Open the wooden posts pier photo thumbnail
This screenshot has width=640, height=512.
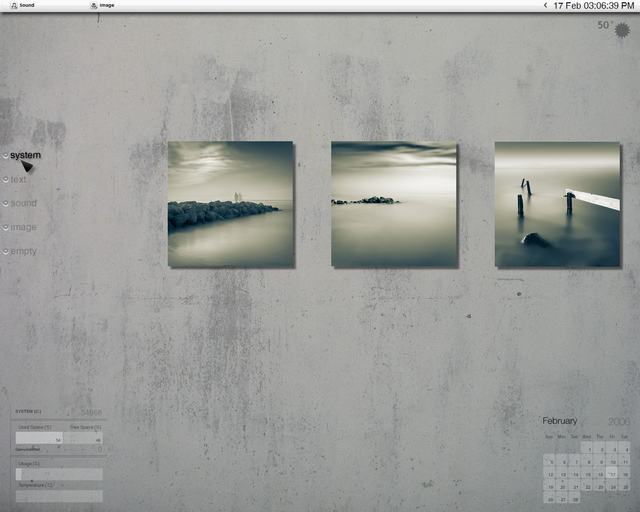point(558,204)
